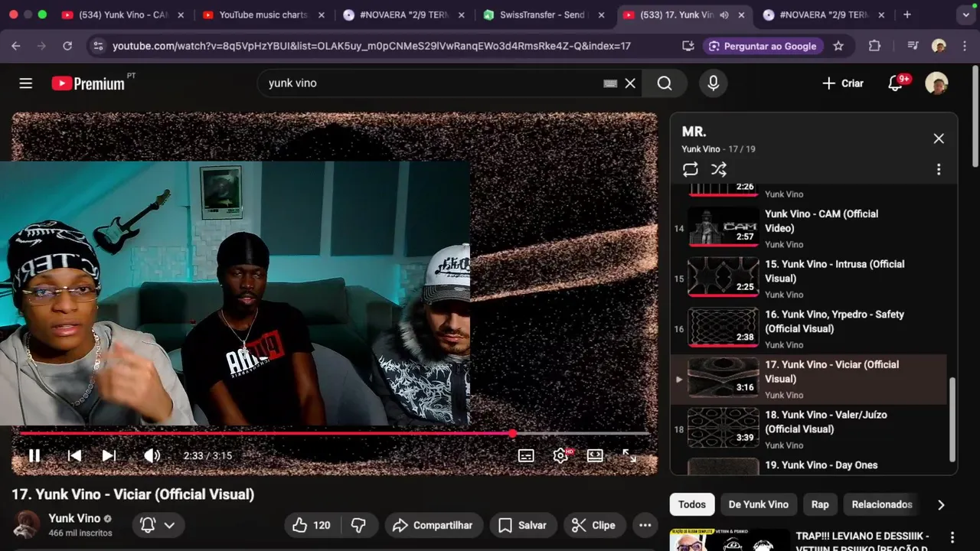This screenshot has height=551, width=980.
Task: Reload the page
Action: [67, 46]
